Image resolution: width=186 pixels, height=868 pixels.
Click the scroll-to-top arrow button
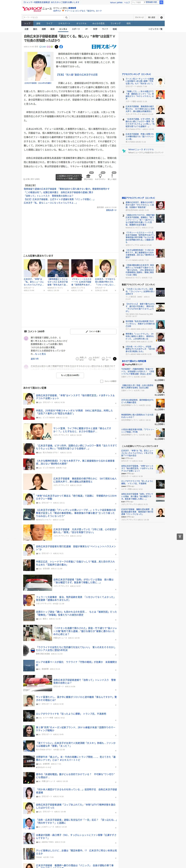pos(180,537)
